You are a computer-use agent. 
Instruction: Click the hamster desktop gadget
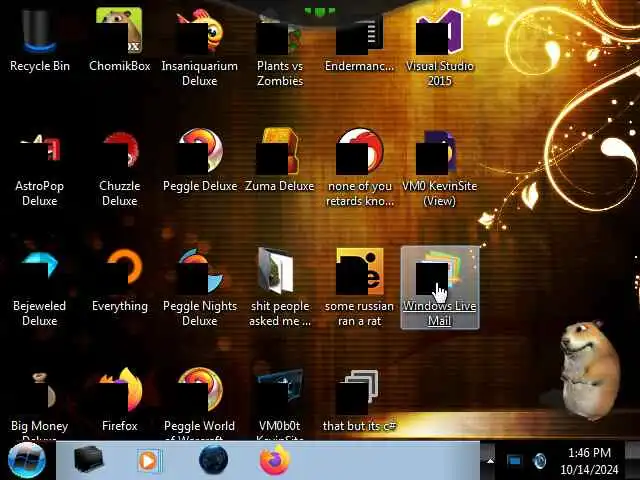[x=590, y=371]
